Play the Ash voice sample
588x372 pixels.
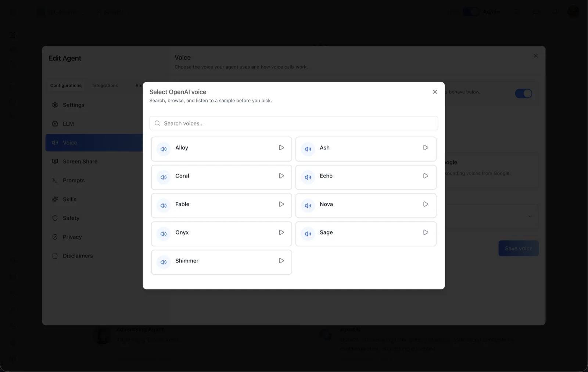426,148
